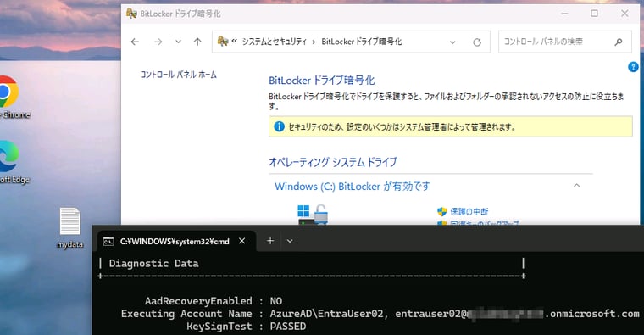Collapse Windows (C:) BitLocker section chevron
This screenshot has width=644, height=335.
click(x=577, y=186)
